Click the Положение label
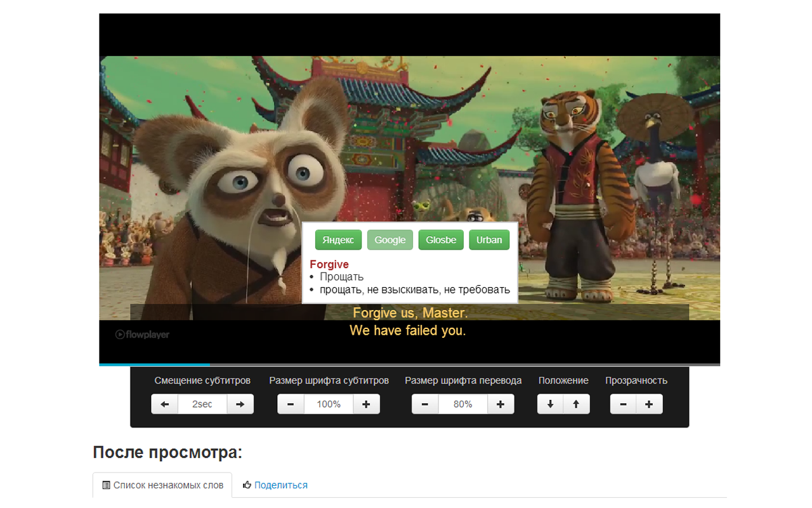The width and height of the screenshot is (812, 508). point(563,381)
